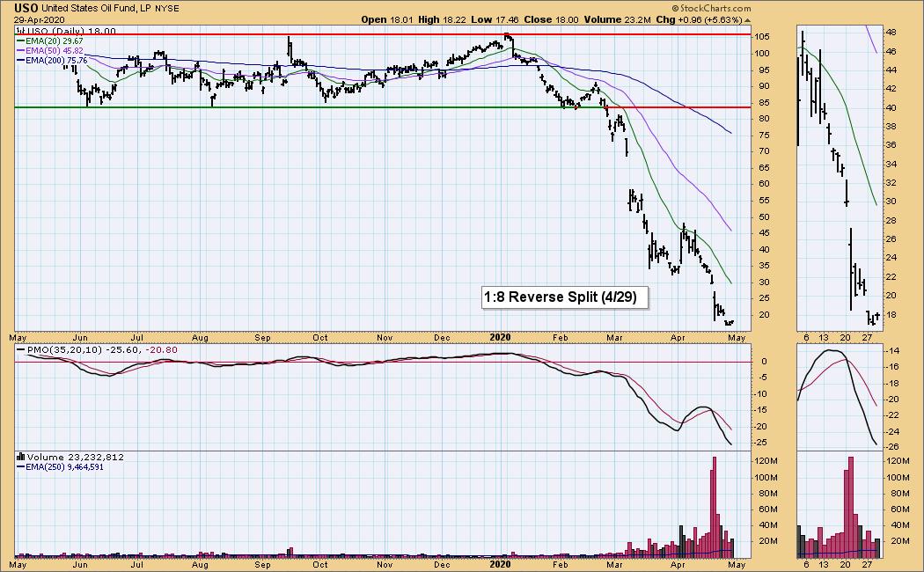Click the Volume 23.2M header value
The height and width of the screenshot is (572, 924).
point(617,19)
